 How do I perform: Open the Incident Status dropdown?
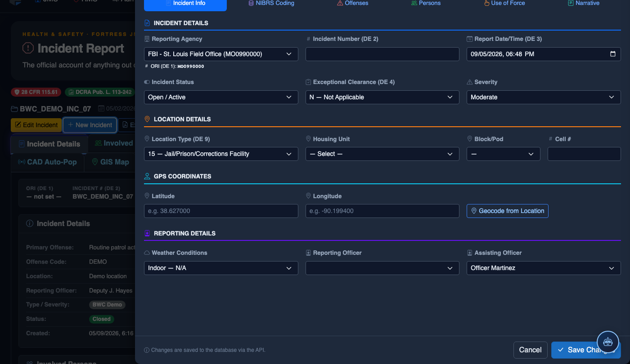221,97
